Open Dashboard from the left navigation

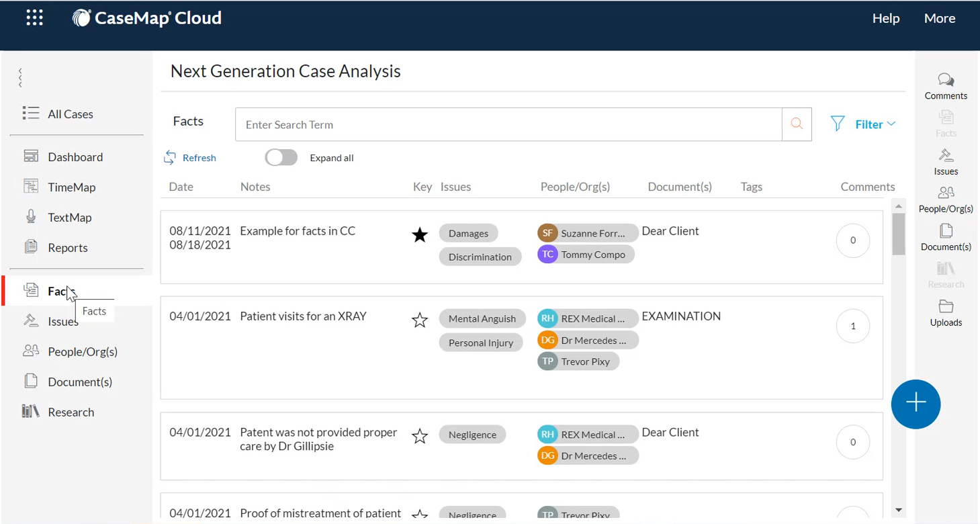pyautogui.click(x=75, y=157)
